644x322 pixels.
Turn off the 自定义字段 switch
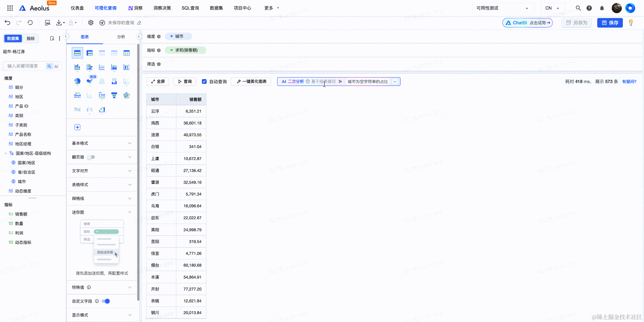pos(106,301)
